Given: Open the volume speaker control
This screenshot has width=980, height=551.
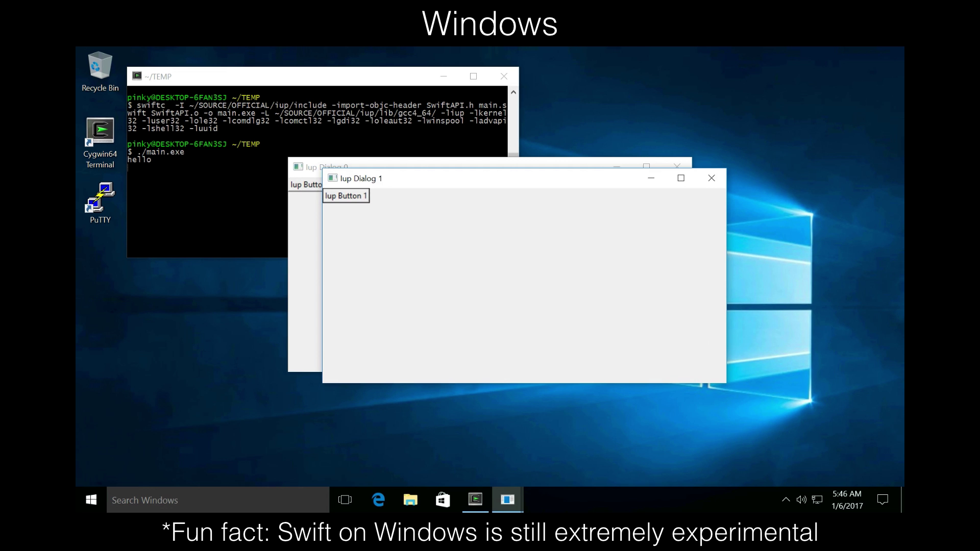Looking at the screenshot, I should pos(801,500).
